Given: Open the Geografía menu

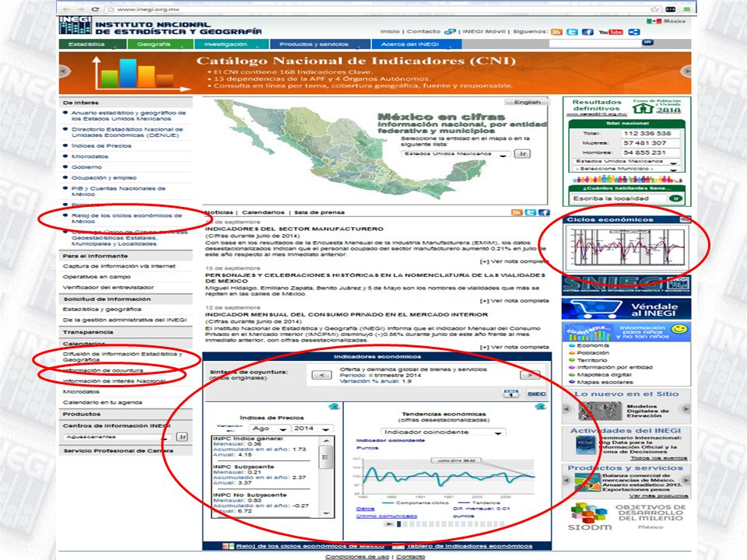Looking at the screenshot, I should [160, 44].
